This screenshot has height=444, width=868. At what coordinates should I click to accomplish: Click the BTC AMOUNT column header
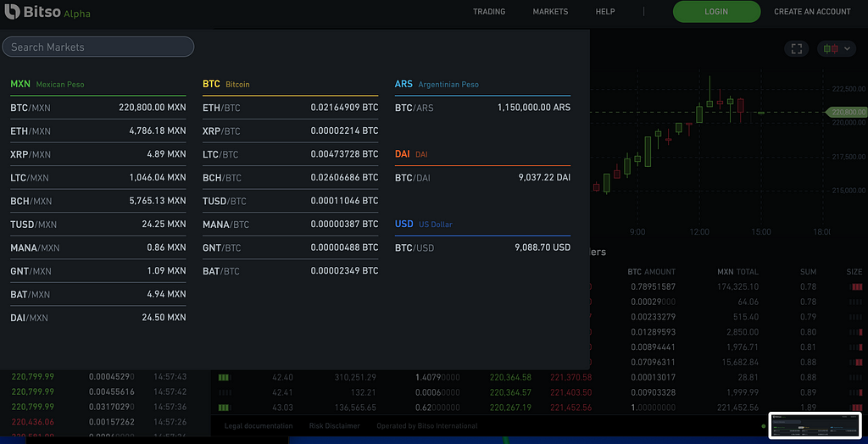(x=652, y=272)
